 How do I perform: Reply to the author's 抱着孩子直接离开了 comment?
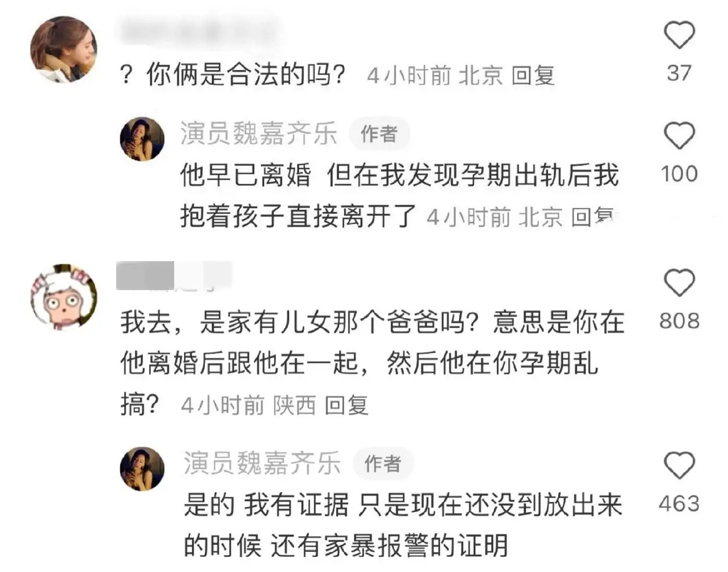(592, 217)
